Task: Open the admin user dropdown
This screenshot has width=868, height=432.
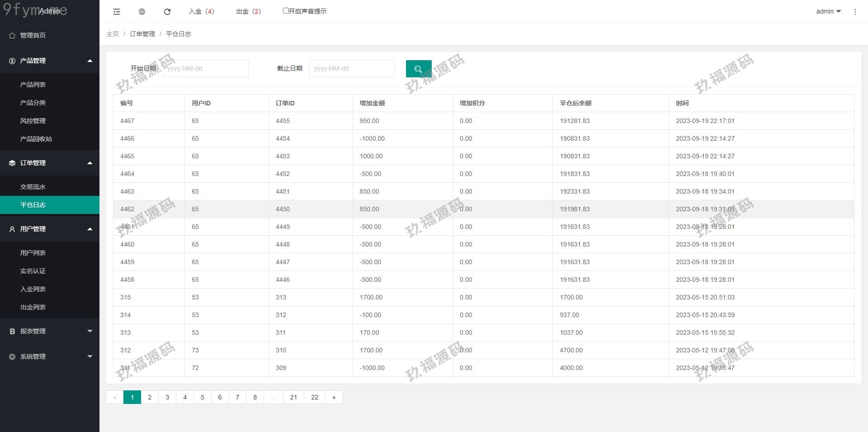Action: pos(828,11)
